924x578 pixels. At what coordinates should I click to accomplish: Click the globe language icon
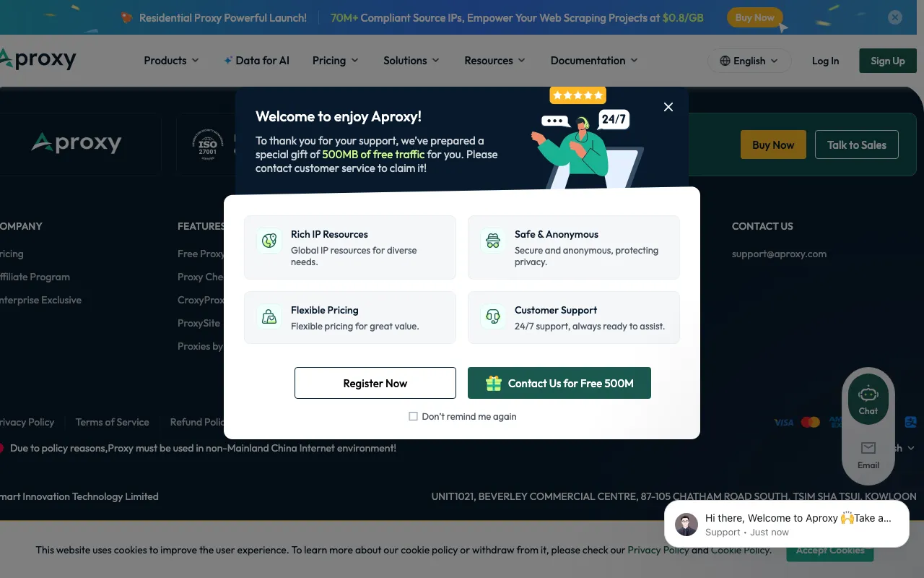[725, 61]
